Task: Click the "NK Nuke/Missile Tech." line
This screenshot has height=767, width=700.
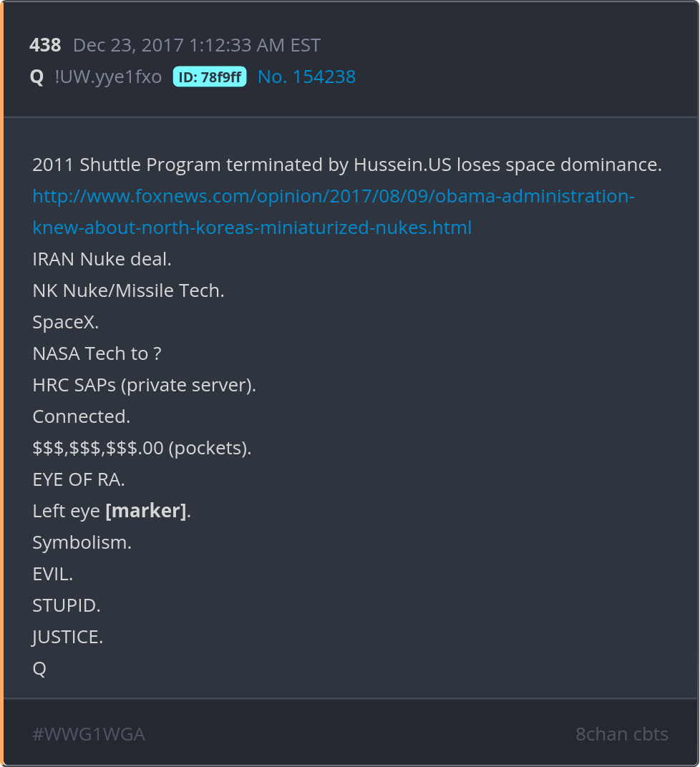Action: coord(128,290)
